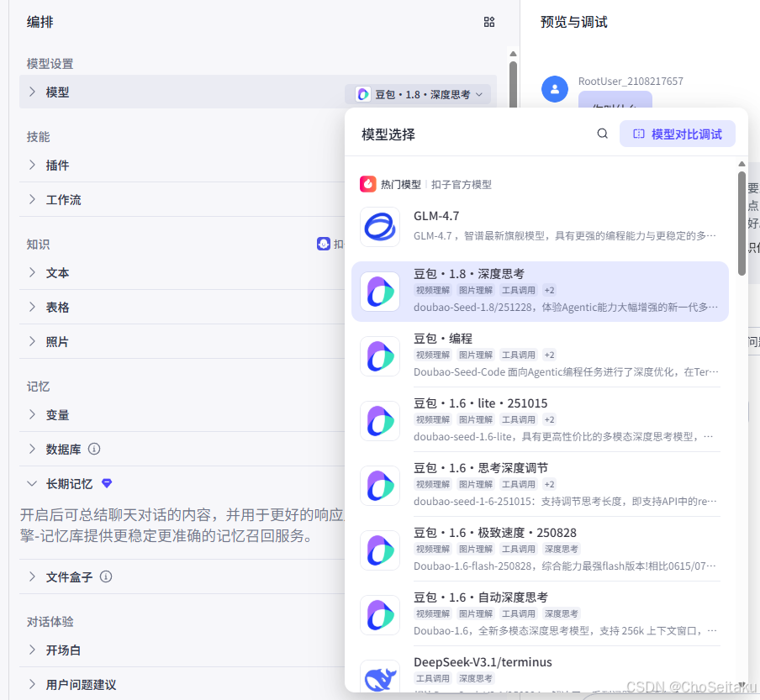Viewport: 760px width, 700px height.
Task: Click the 工具调用 tag under DeepSeek-V3.1/terminus
Action: 433,678
